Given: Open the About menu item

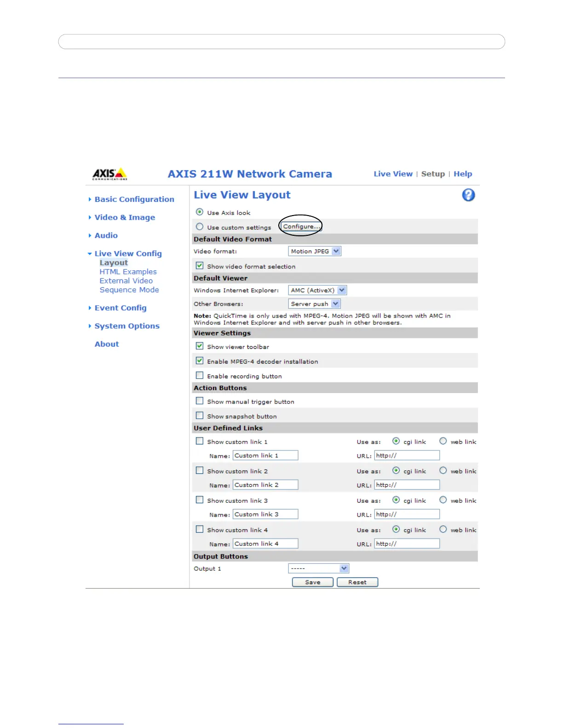Looking at the screenshot, I should 107,344.
